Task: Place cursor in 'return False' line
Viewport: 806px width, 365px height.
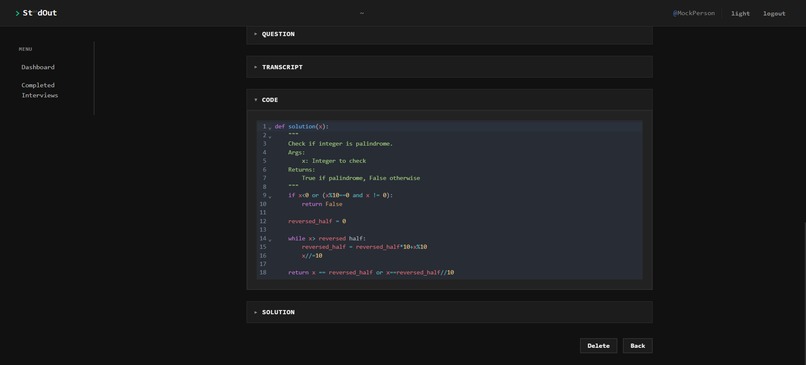Action: (x=322, y=204)
